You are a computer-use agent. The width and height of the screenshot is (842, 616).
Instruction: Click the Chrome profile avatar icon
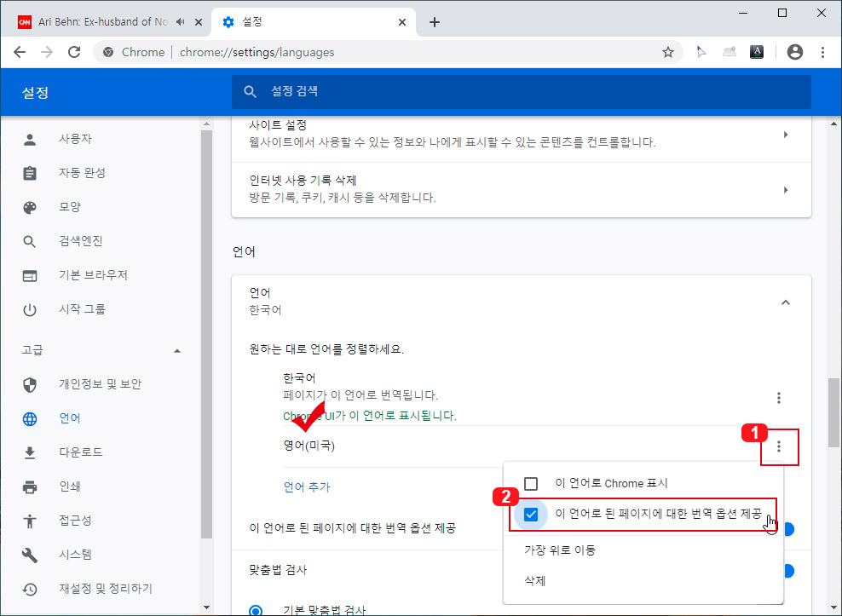pyautogui.click(x=794, y=51)
